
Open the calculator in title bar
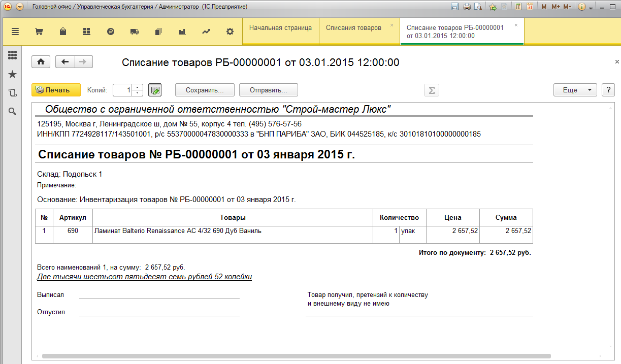(x=518, y=7)
